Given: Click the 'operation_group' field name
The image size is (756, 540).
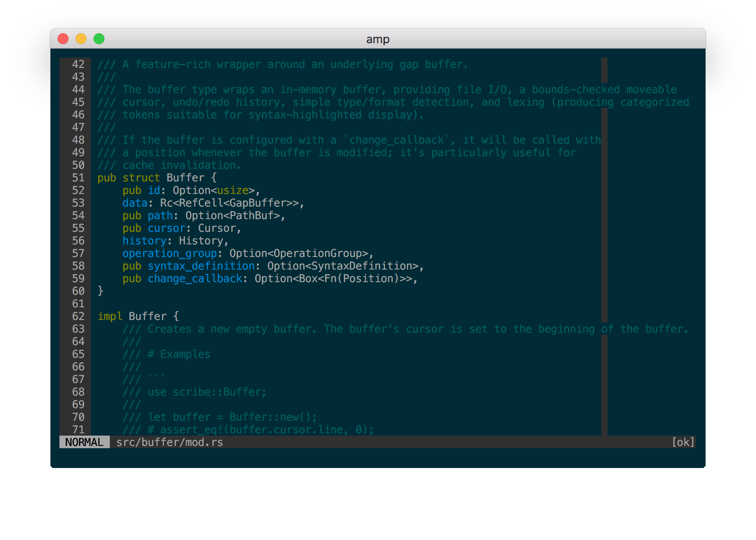Looking at the screenshot, I should point(170,253).
